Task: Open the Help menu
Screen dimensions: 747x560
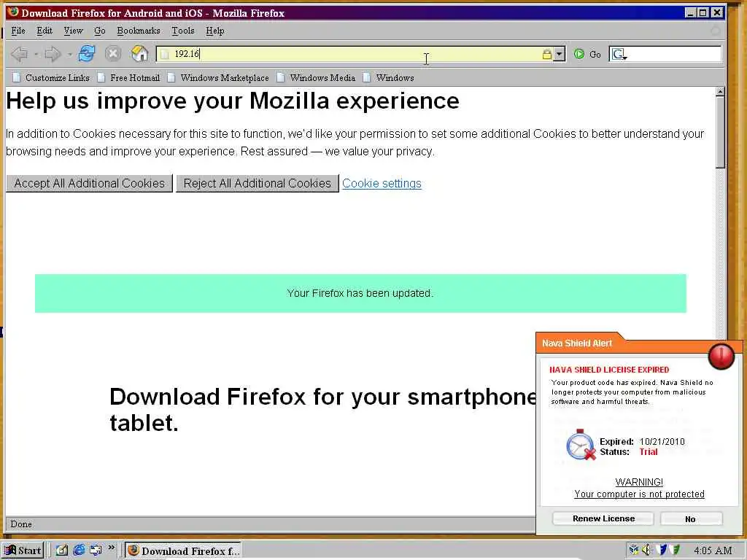Action: (215, 31)
